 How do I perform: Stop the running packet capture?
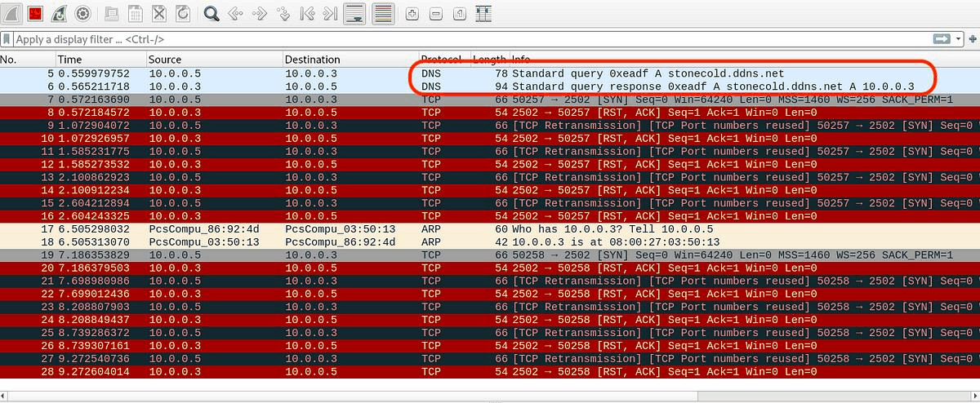tap(35, 13)
